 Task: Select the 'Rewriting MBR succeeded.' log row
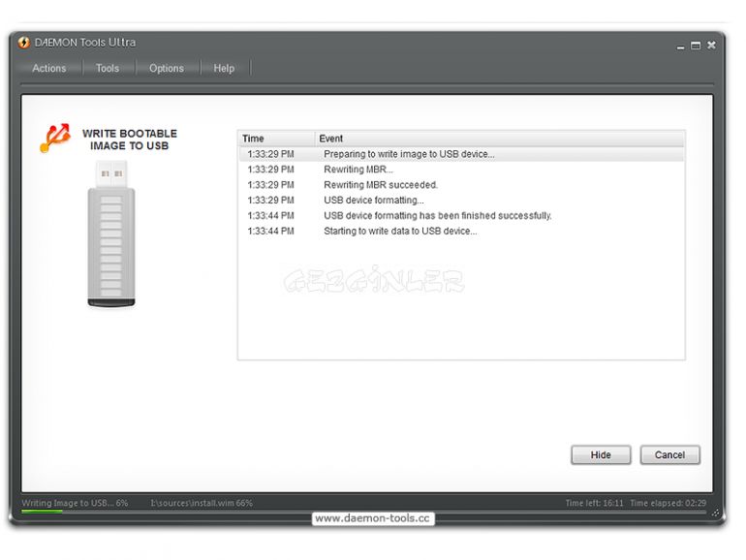(461, 185)
